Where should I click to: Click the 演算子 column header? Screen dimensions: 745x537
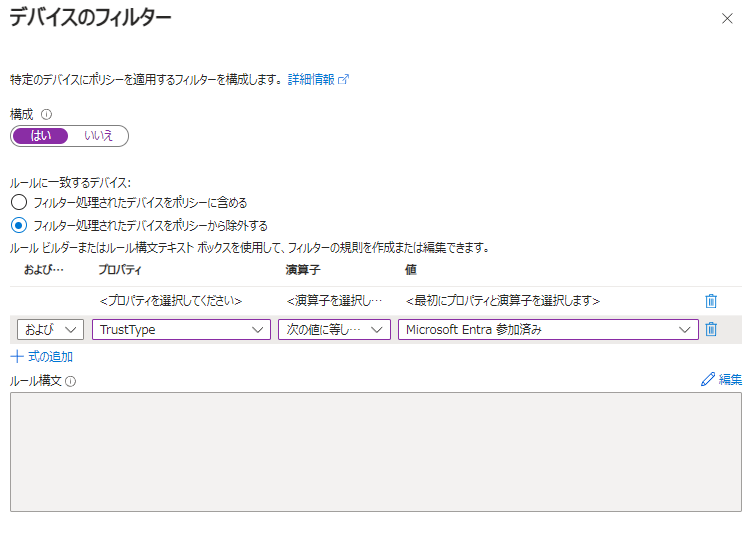[303, 270]
